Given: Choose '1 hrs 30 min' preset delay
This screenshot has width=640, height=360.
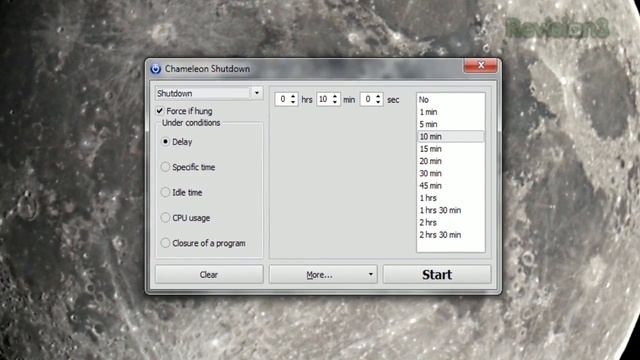Looking at the screenshot, I should tap(451, 210).
